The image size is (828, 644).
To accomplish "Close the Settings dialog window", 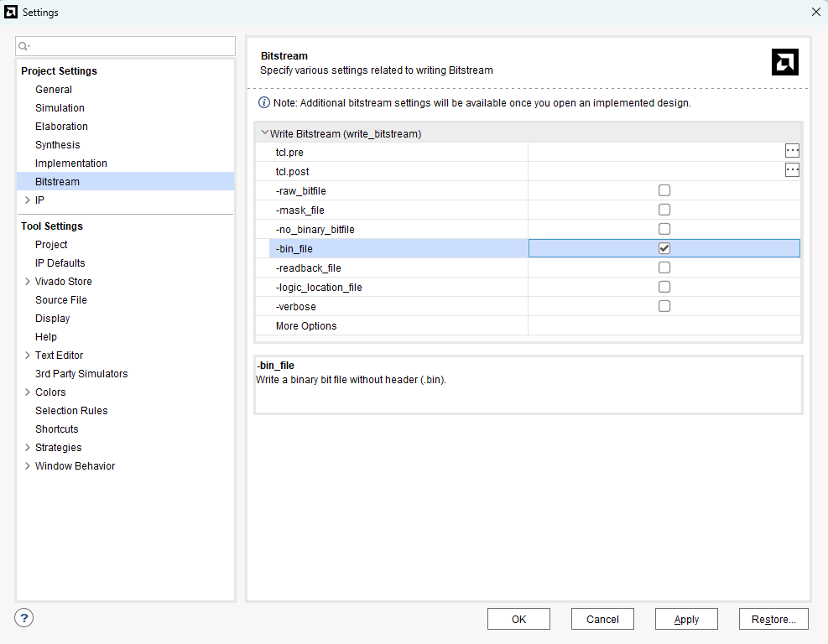I will [815, 12].
